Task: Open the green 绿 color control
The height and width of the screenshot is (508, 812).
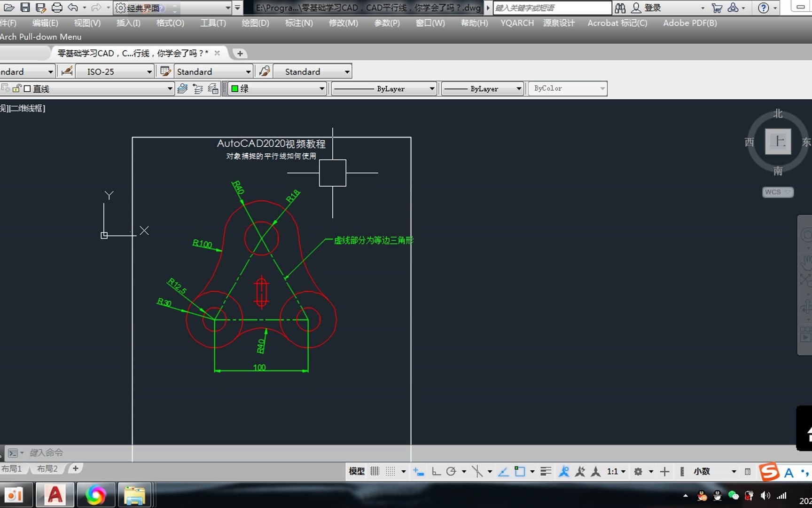Action: pos(277,88)
